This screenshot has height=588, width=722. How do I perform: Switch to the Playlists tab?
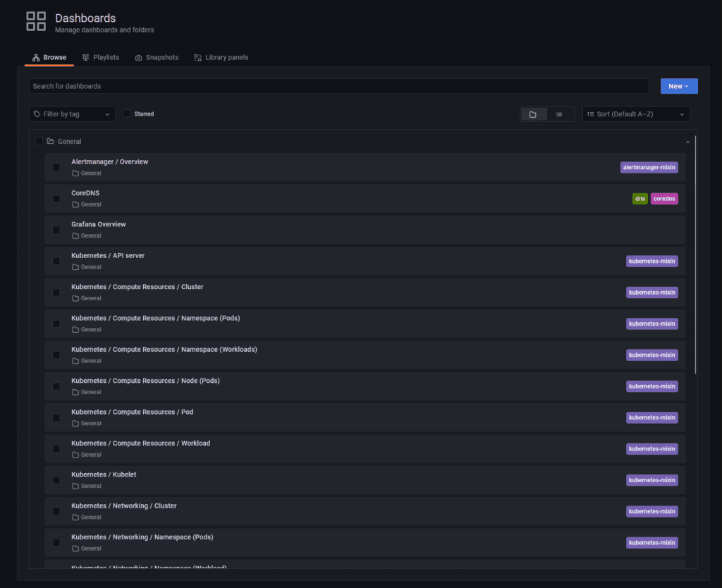[101, 58]
